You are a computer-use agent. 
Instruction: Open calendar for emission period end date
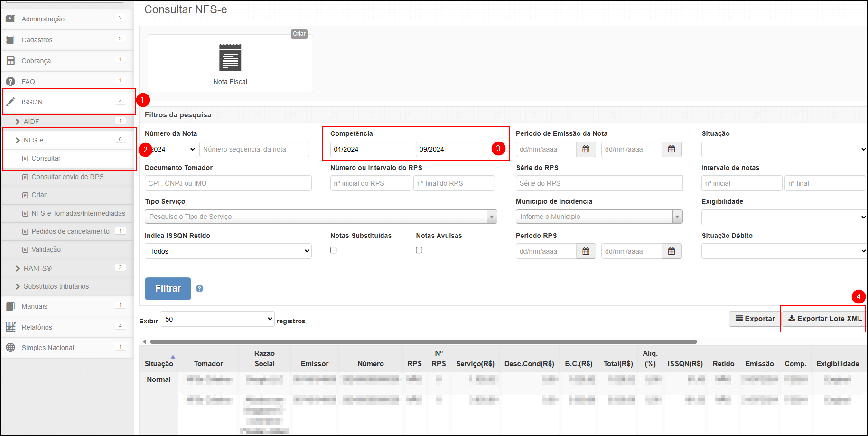(672, 149)
